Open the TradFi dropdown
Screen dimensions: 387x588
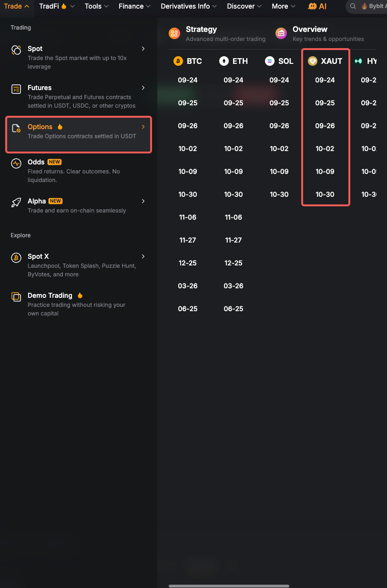click(x=57, y=6)
